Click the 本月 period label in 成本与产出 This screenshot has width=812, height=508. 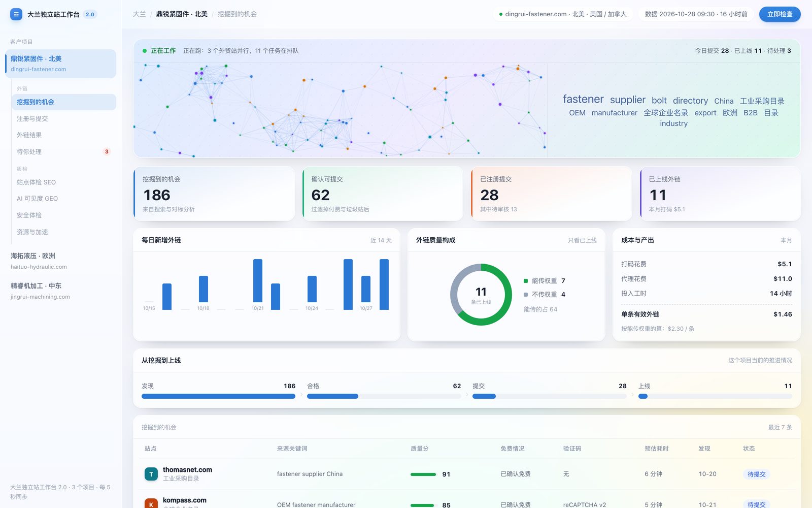tap(786, 240)
